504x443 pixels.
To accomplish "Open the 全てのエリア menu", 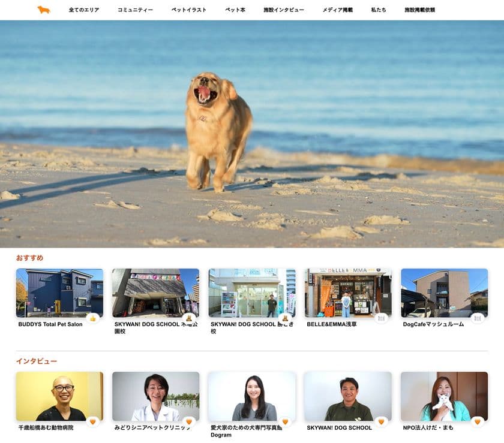I will [84, 10].
